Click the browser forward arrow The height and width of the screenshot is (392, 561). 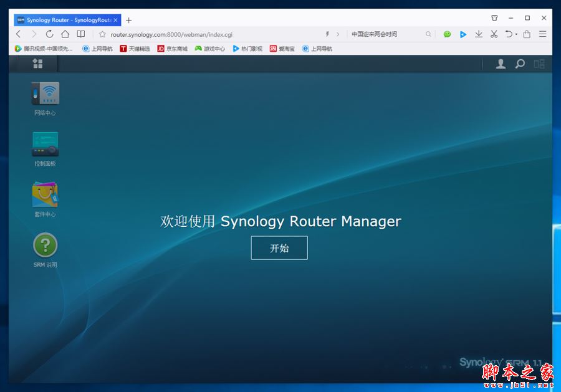(34, 34)
